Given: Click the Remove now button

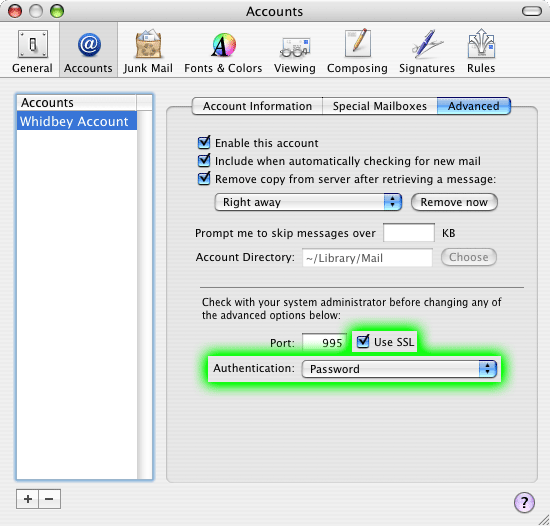Looking at the screenshot, I should 454,202.
